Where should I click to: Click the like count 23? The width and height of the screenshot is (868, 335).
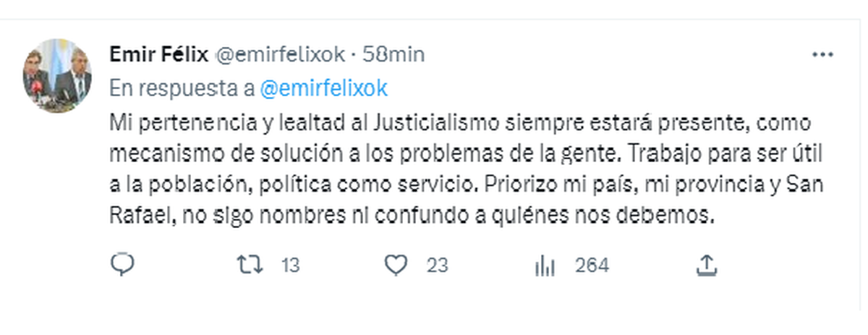point(437,266)
